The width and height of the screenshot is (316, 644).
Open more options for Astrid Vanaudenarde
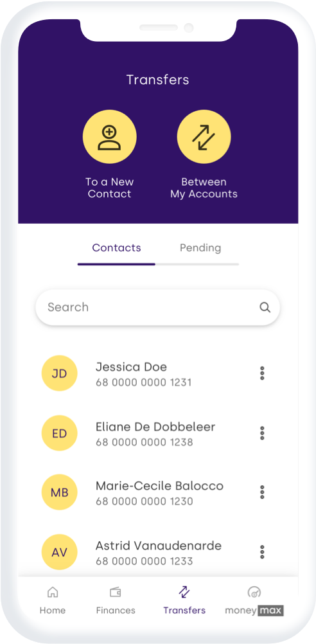pyautogui.click(x=262, y=552)
